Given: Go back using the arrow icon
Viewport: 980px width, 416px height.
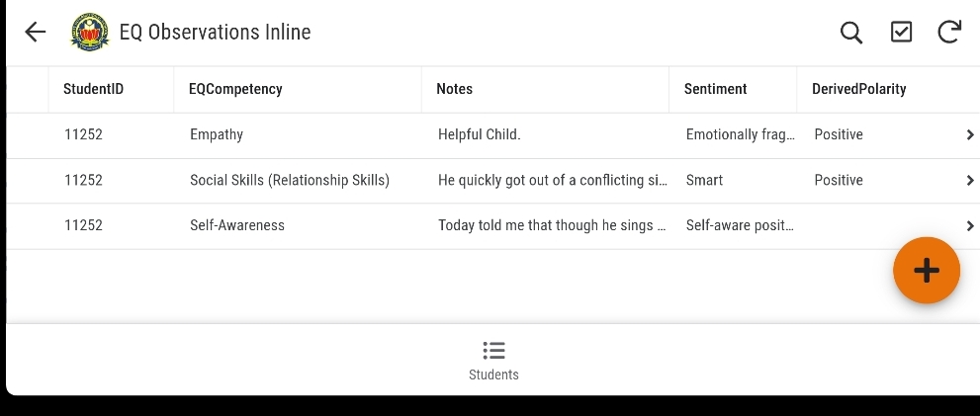Looking at the screenshot, I should tap(36, 33).
